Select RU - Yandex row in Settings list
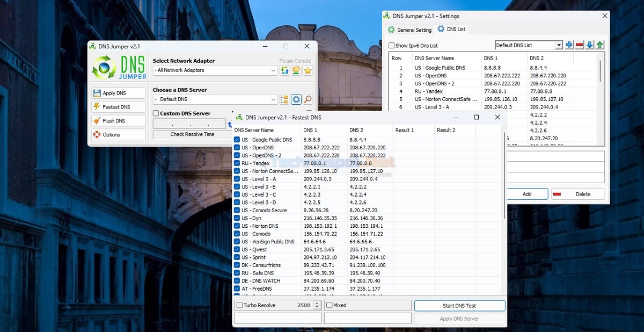The width and height of the screenshot is (644, 332). (x=493, y=91)
